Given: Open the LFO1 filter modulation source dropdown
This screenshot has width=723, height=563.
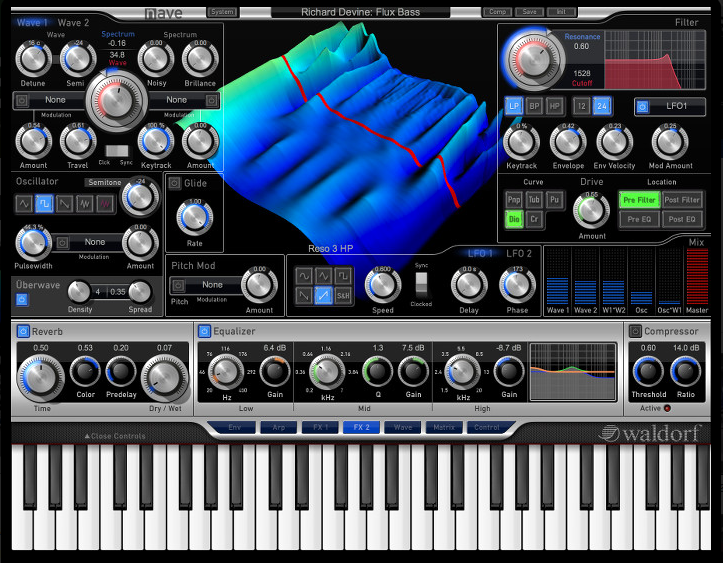Looking at the screenshot, I should coord(677,106).
